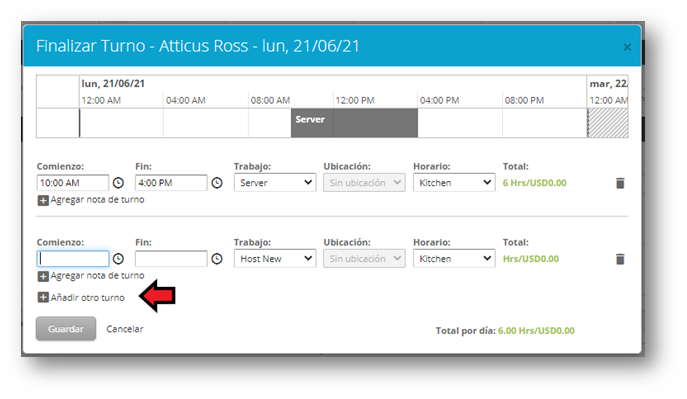
Task: Click the 12:00 PM timeline label
Action: pos(355,100)
